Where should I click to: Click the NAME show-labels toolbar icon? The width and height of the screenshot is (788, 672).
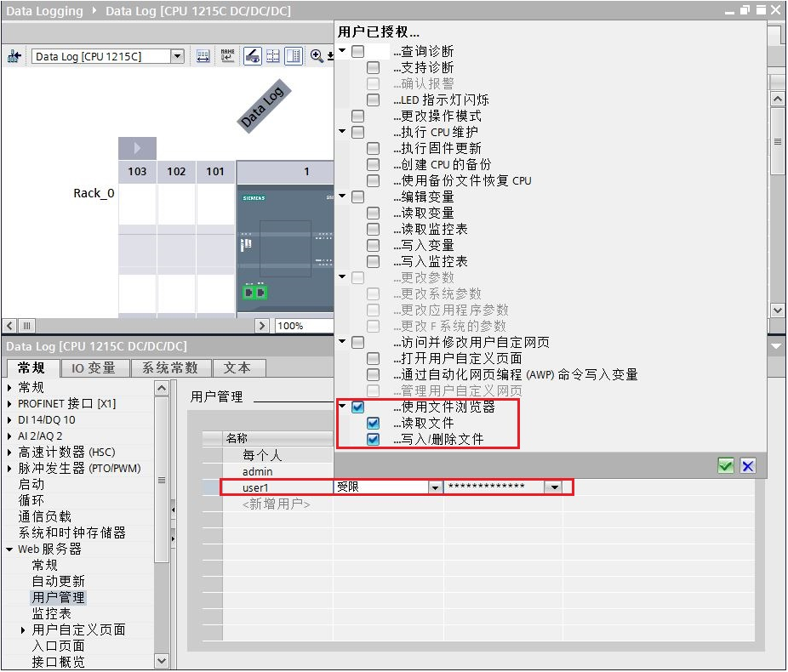tap(228, 56)
